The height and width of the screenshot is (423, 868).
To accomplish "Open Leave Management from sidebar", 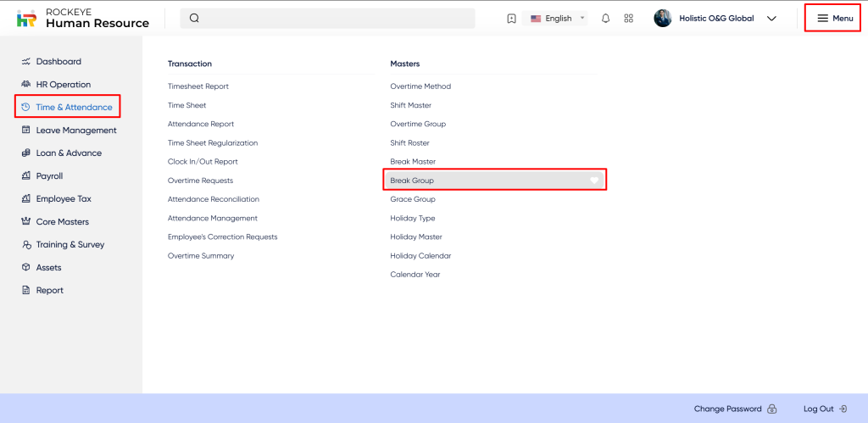I will (x=75, y=131).
